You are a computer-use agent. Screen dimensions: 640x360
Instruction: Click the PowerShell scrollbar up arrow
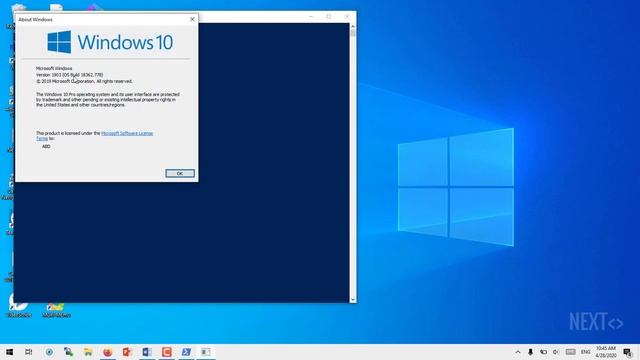[x=353, y=27]
